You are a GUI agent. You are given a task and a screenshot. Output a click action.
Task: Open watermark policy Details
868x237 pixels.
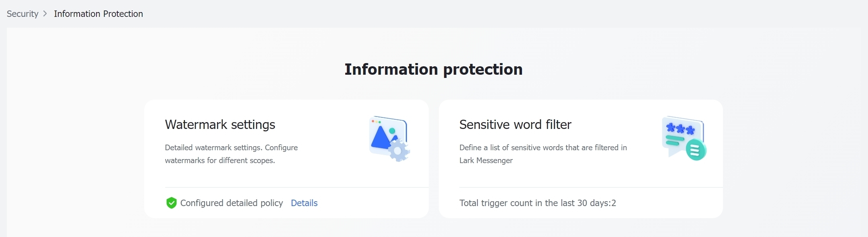[304, 203]
